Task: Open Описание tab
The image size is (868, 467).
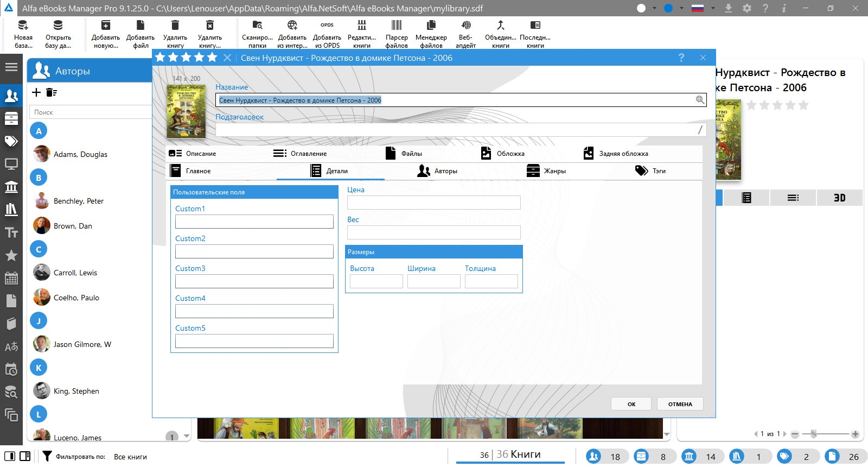Action: point(193,154)
